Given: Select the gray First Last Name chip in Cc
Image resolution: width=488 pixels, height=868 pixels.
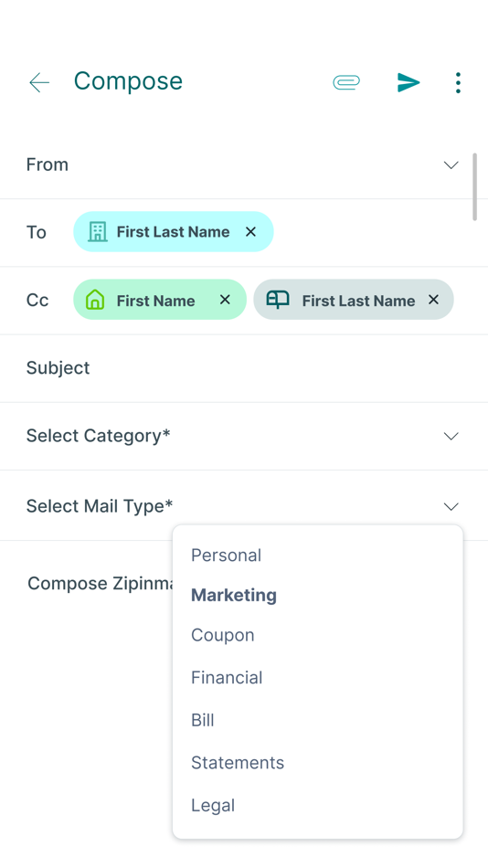Looking at the screenshot, I should coord(354,300).
